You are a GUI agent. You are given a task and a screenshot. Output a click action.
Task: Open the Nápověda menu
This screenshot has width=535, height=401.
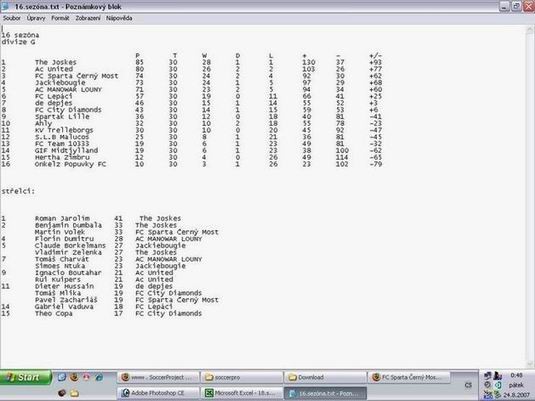(119, 18)
